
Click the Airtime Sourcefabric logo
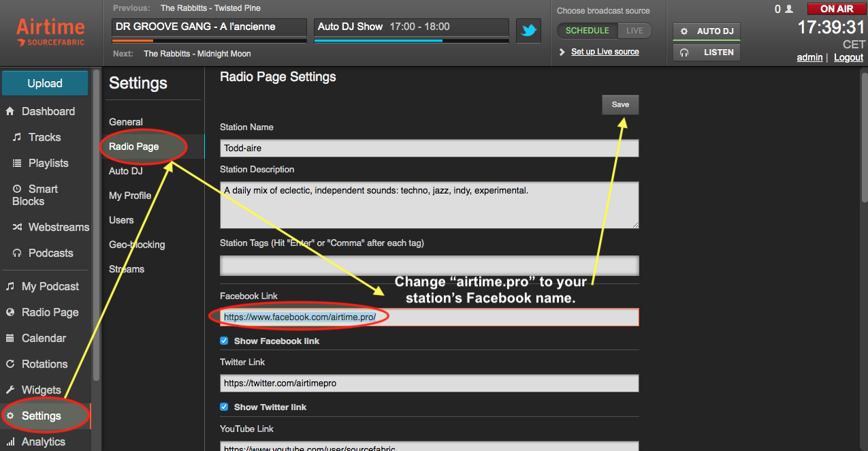(50, 31)
